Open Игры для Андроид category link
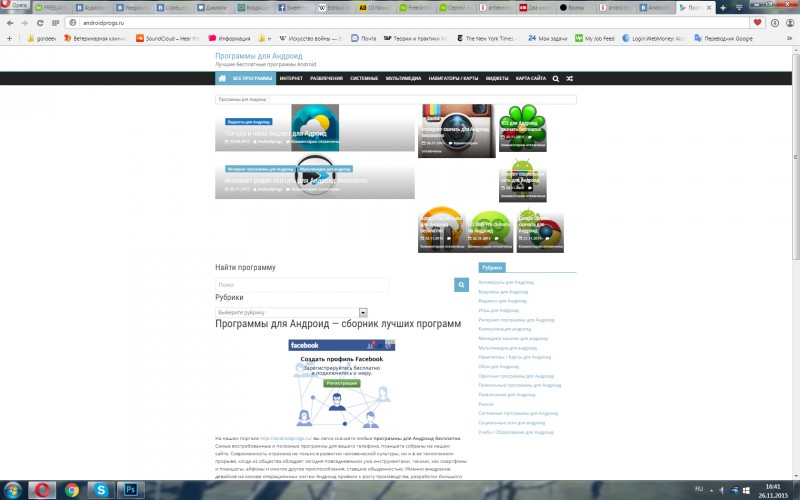Screen dimensions: 800x500 (498, 310)
